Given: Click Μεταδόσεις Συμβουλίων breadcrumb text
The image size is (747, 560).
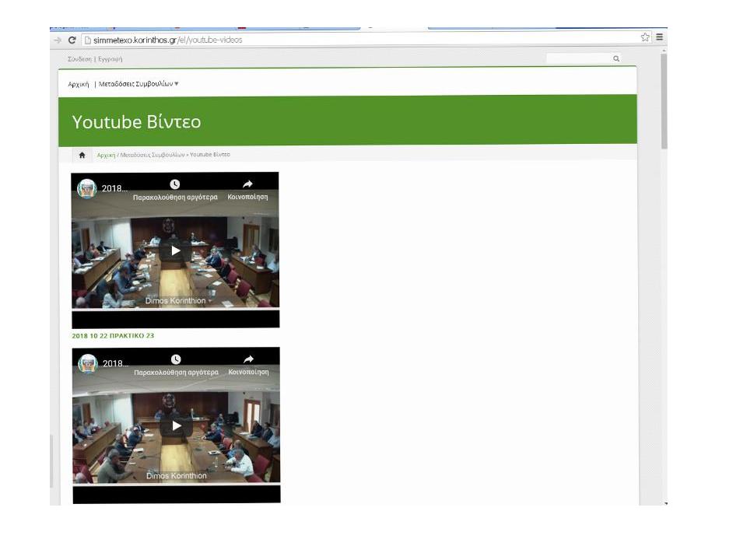Looking at the screenshot, I should (152, 155).
